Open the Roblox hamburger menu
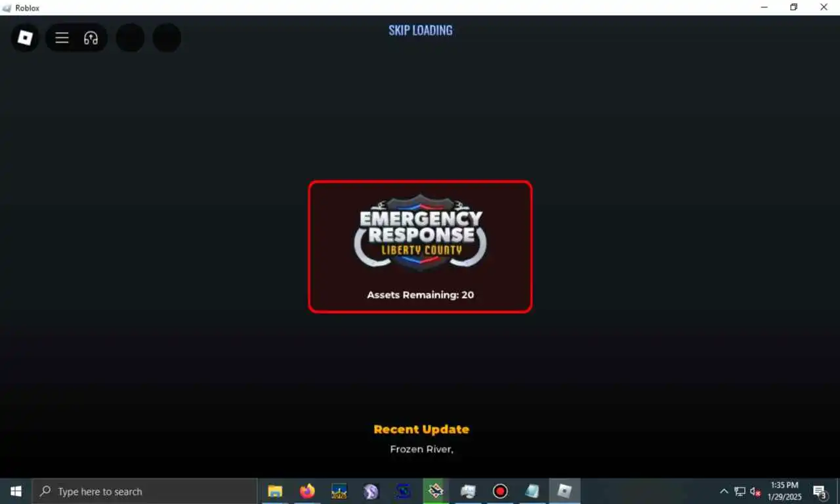 click(x=62, y=38)
